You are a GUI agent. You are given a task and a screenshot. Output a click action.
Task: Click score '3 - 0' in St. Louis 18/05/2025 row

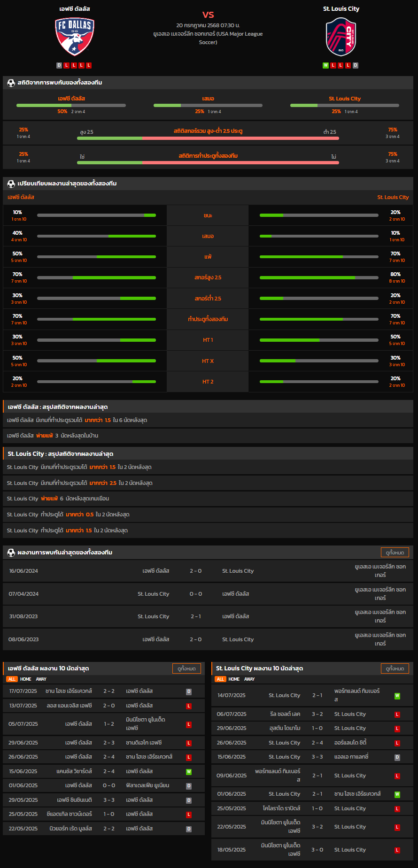click(317, 850)
